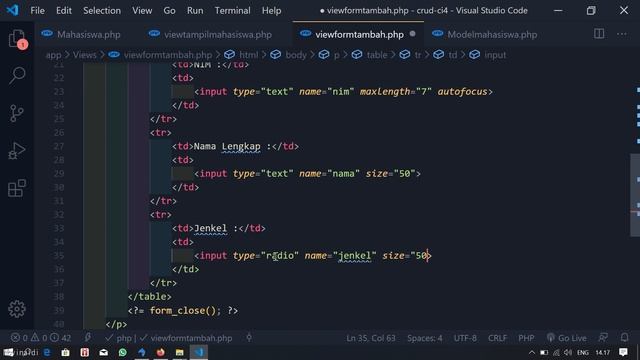Click the php linter status item
Viewport: 640px width, 360px height.
[x=119, y=338]
